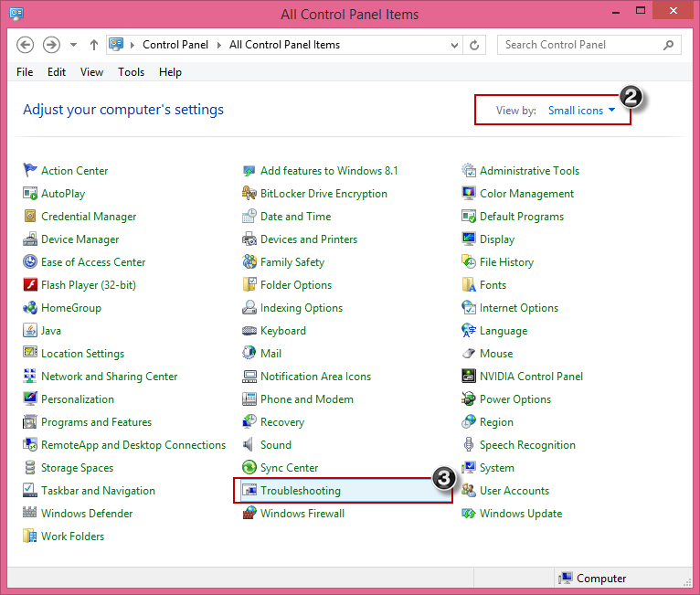Click the Color Management icon

click(x=468, y=193)
